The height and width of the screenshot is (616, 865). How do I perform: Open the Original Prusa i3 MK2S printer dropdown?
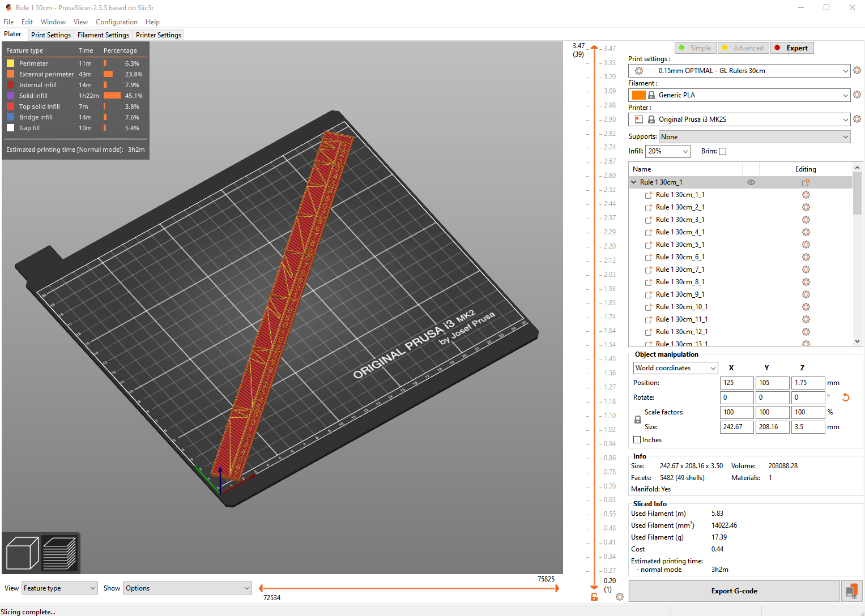tap(739, 119)
